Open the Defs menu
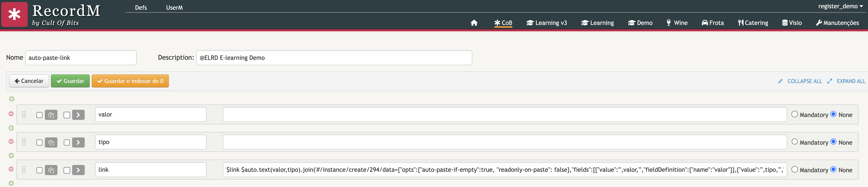Screen dimensions: 868x187 point(141,7)
